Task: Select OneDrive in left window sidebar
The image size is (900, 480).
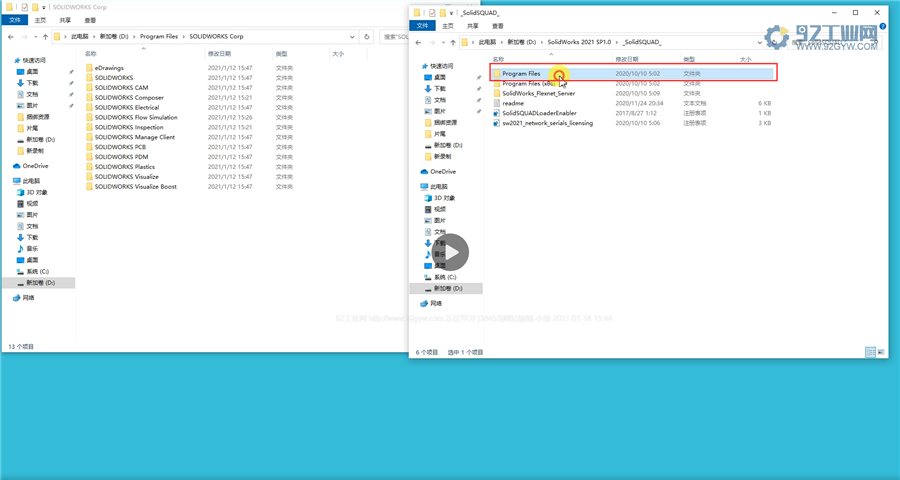Action: coord(30,166)
